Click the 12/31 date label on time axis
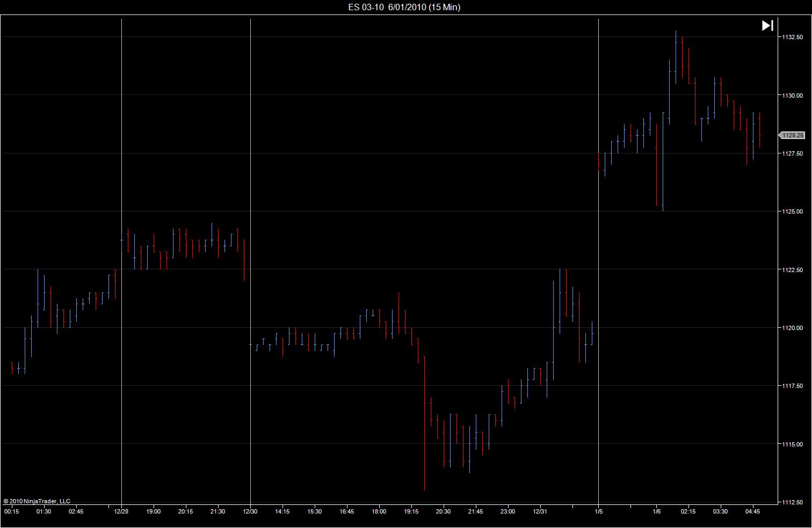 pos(540,511)
